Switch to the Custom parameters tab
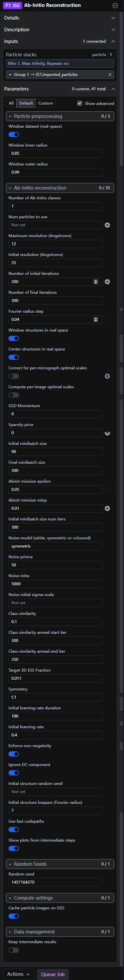The image size is (124, 980). [45, 103]
